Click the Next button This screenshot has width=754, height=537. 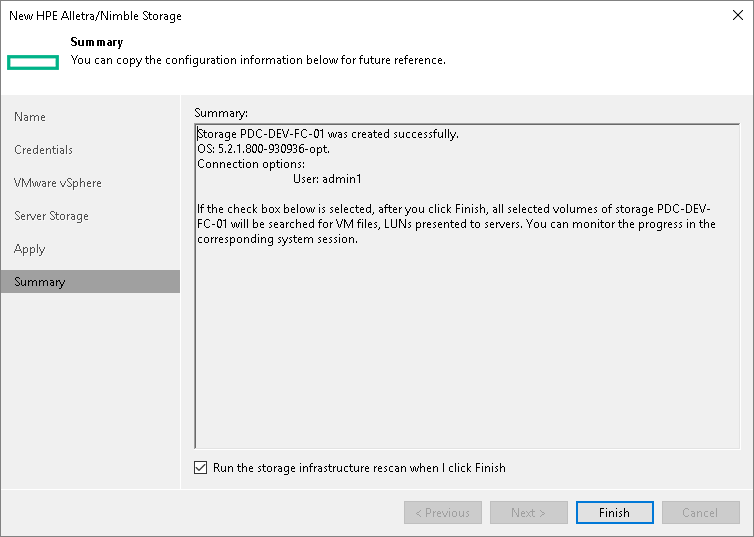pos(528,512)
